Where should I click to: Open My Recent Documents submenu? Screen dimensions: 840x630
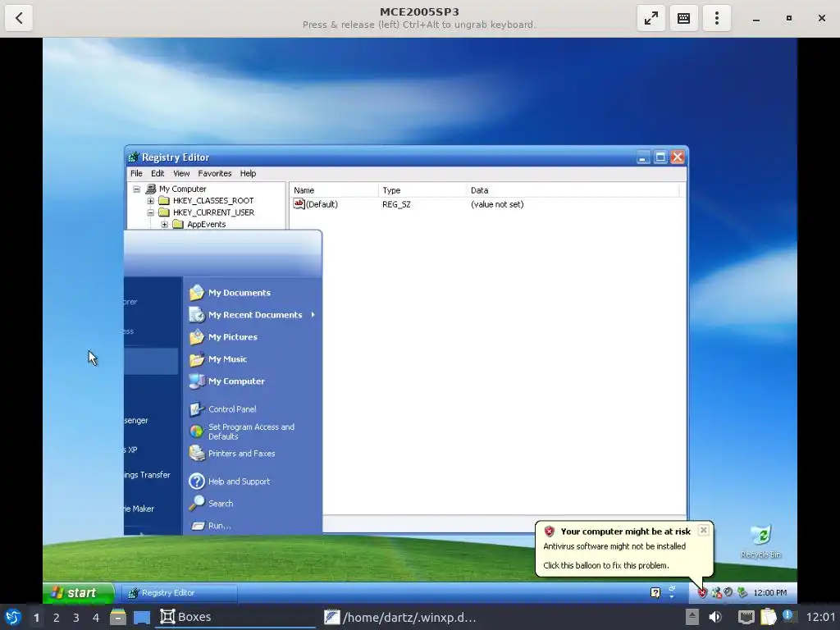[x=252, y=315]
